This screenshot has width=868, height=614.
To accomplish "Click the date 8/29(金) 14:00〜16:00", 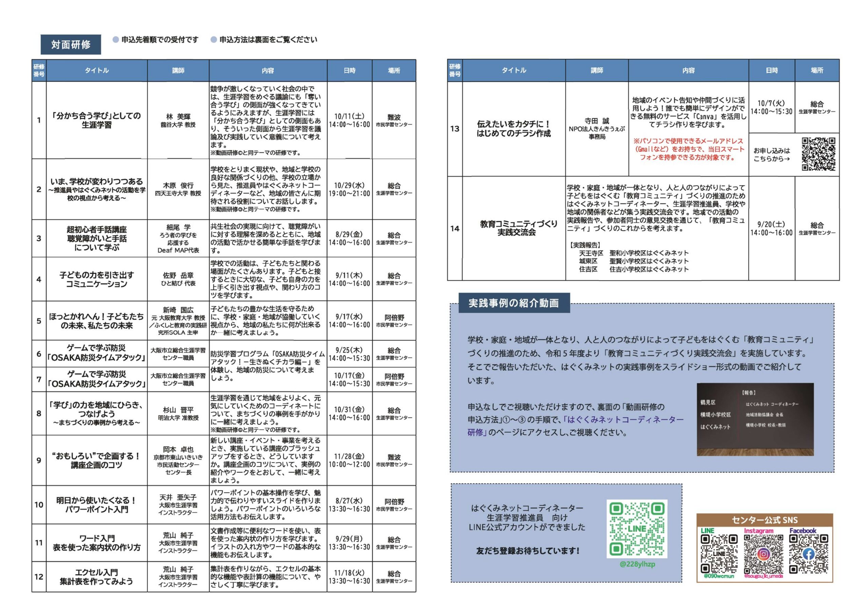I will [x=349, y=238].
